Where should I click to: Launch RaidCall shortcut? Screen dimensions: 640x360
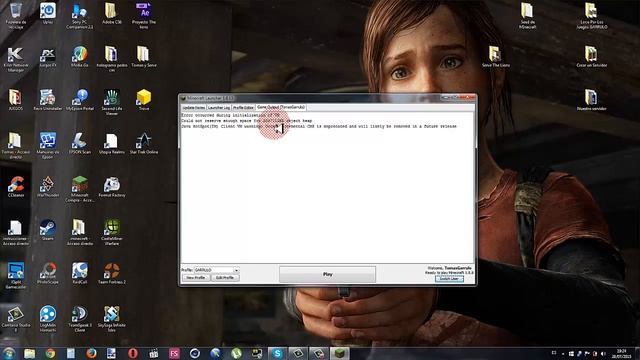point(80,273)
